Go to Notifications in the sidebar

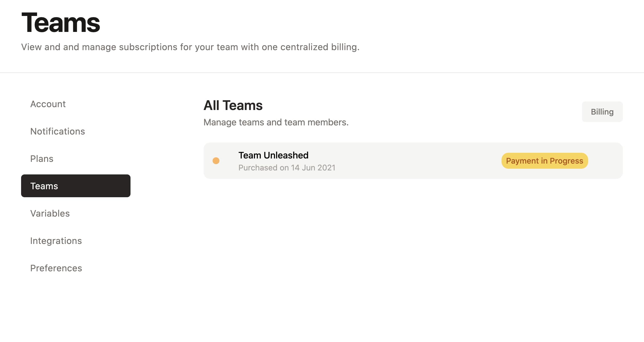click(x=58, y=131)
